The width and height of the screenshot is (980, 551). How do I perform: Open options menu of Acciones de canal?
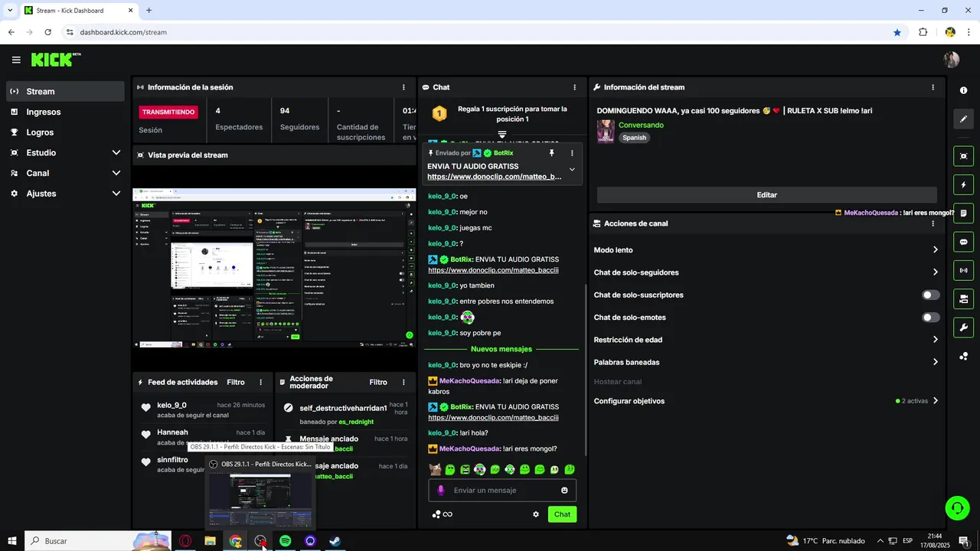coord(933,223)
